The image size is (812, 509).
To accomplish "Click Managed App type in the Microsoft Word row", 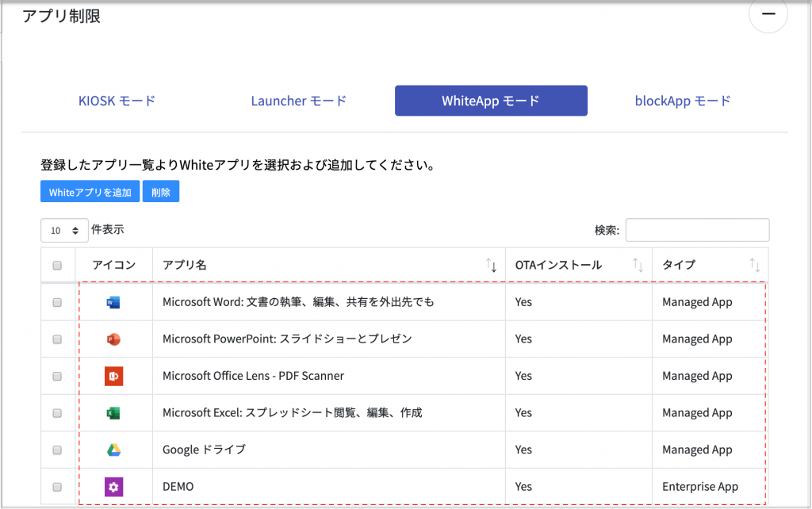I will click(x=697, y=302).
